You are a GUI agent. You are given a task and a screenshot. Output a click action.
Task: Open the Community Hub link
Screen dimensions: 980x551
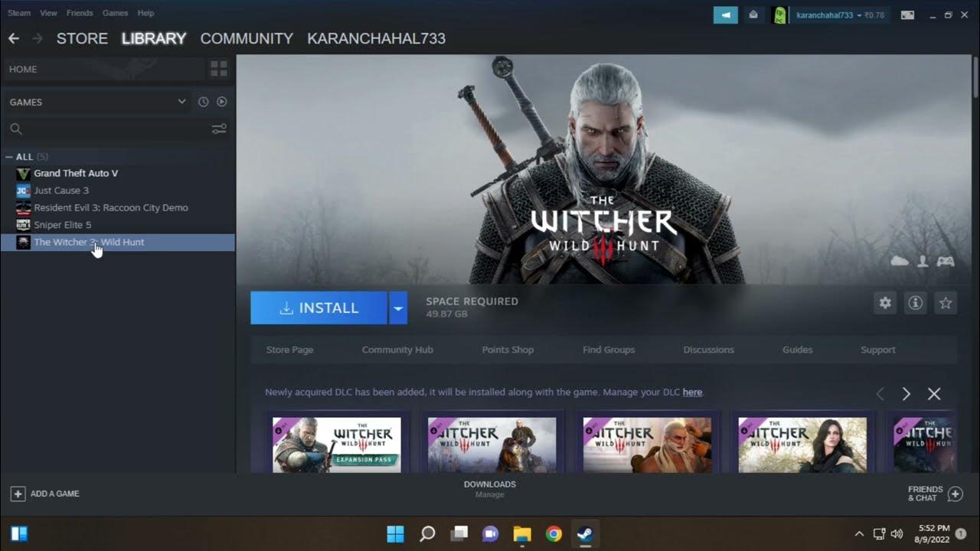click(397, 350)
